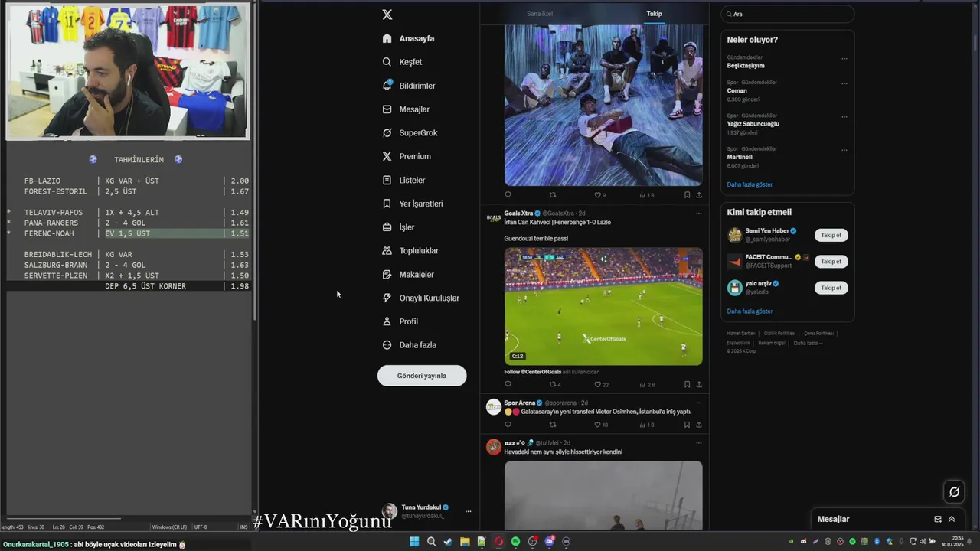
Task: Open options for Martinelli trend
Action: [x=844, y=150]
